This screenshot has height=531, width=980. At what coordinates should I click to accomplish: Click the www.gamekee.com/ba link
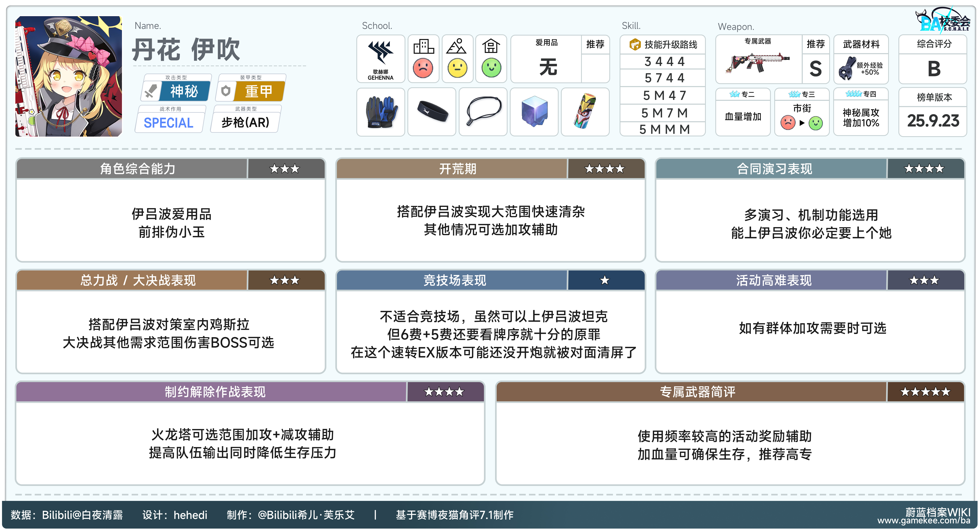pyautogui.click(x=923, y=520)
